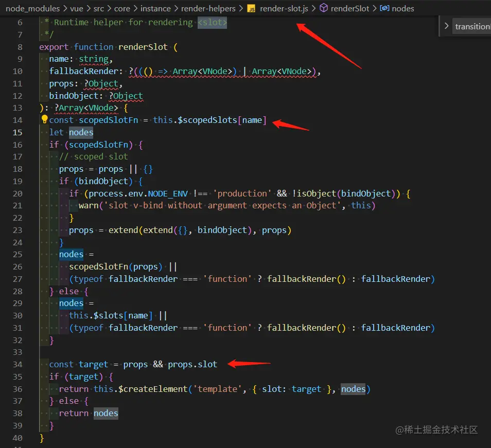Select nodes symbol in breadcrumb
Image resolution: width=491 pixels, height=448 pixels.
tap(402, 8)
